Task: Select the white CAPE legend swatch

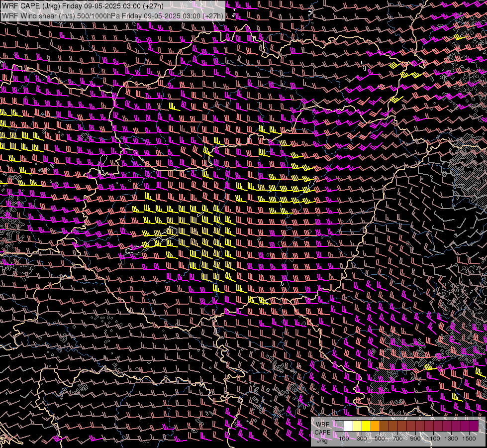Action: 349,426
